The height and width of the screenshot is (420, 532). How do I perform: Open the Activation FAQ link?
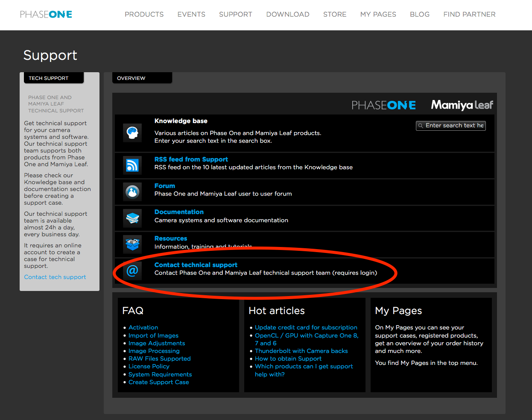pyautogui.click(x=143, y=327)
